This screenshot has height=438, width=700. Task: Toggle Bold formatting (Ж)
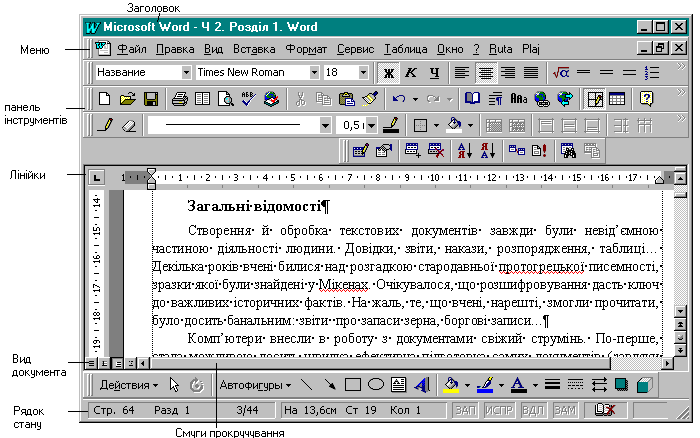tap(388, 72)
